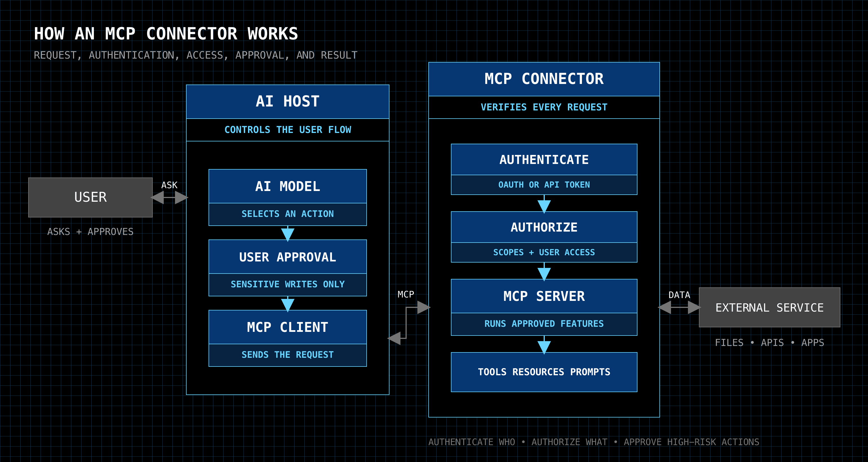
Task: Click the 'ASKS + APPROVES' caption
Action: click(x=90, y=232)
